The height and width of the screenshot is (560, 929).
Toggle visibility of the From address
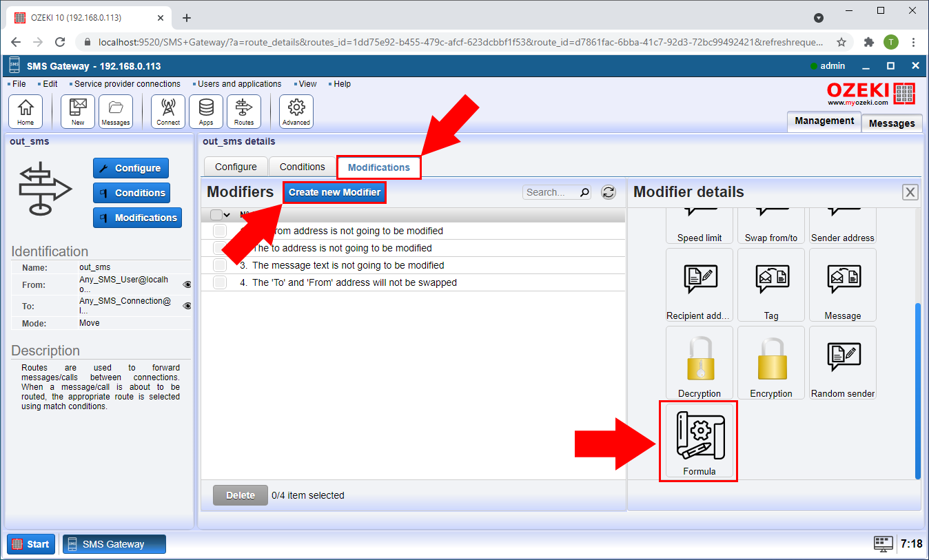point(186,284)
